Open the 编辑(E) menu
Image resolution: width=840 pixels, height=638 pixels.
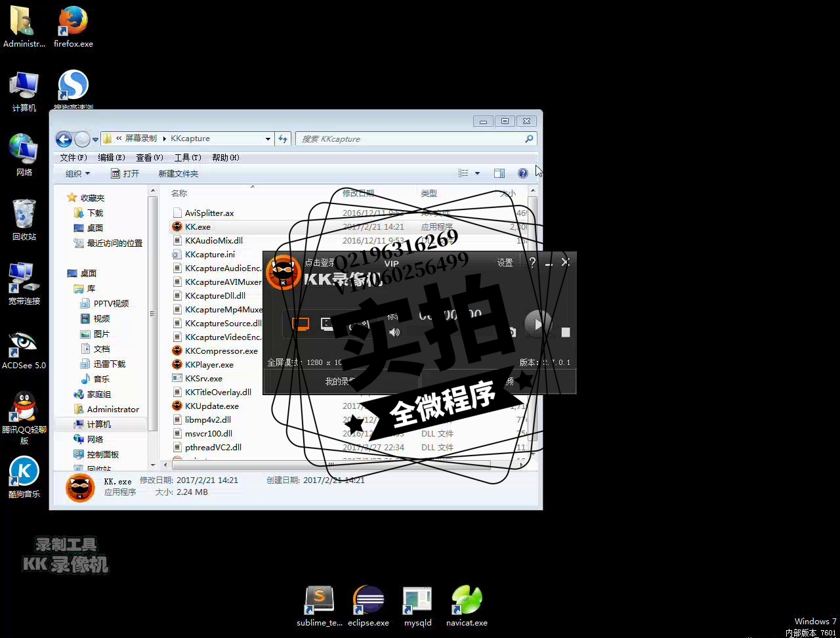click(x=112, y=158)
